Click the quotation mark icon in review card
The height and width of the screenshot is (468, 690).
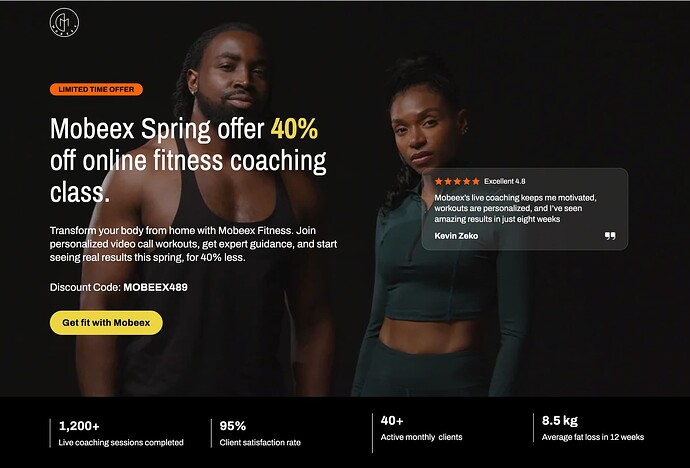[610, 236]
